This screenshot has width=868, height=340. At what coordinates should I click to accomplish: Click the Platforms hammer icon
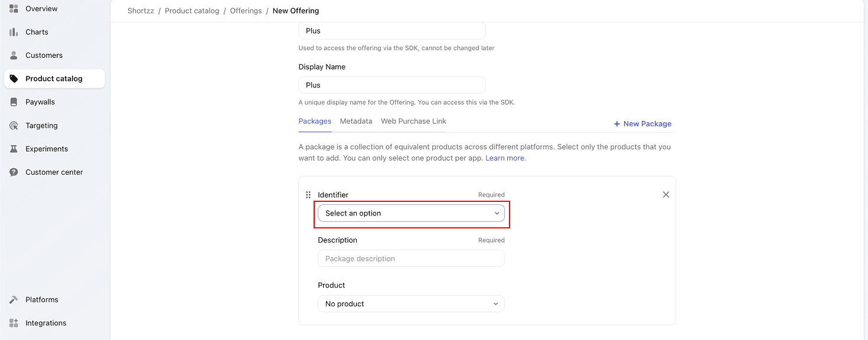coord(14,300)
